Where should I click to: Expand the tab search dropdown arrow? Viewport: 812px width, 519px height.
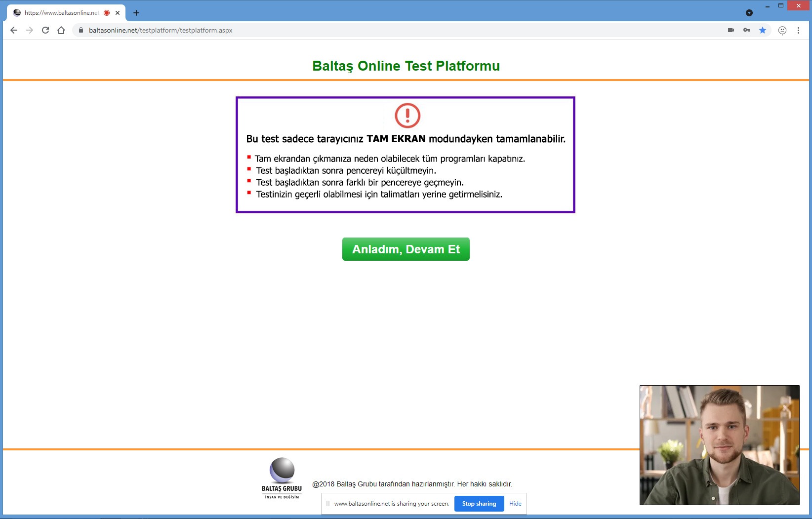749,13
